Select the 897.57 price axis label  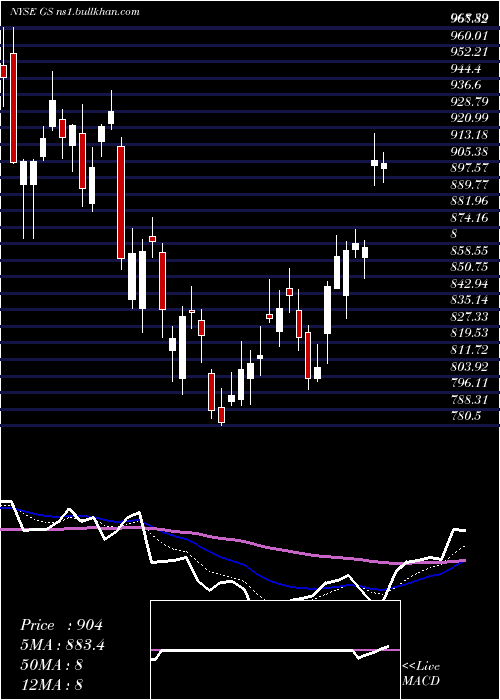coord(469,167)
